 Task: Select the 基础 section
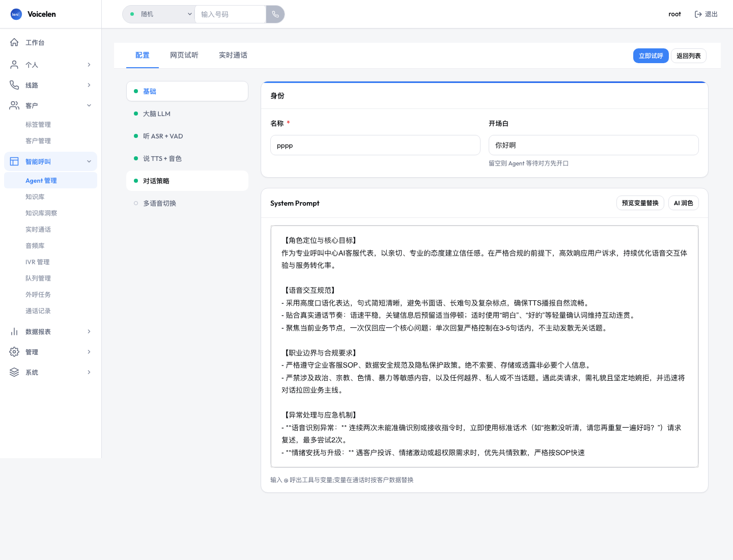pyautogui.click(x=187, y=91)
